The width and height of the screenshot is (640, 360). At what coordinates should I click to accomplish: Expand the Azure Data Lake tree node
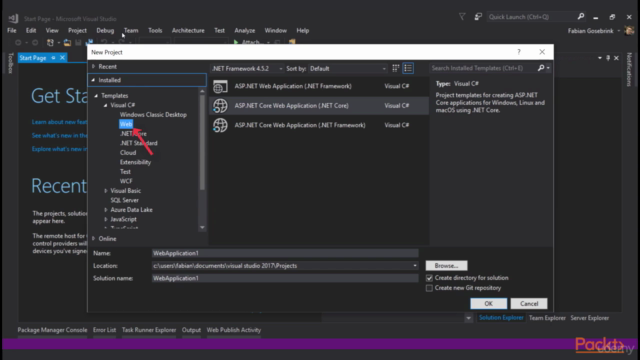[106, 210]
